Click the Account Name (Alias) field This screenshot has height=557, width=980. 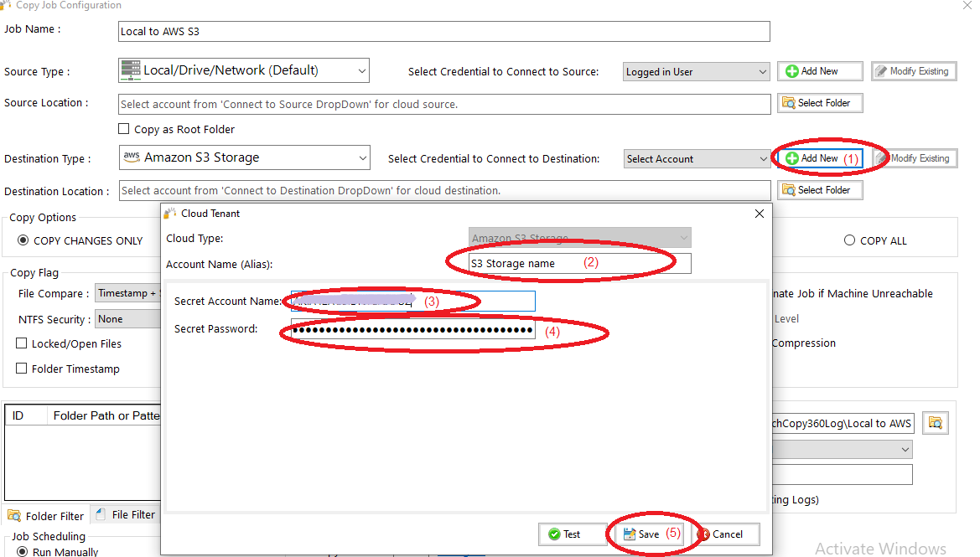580,264
